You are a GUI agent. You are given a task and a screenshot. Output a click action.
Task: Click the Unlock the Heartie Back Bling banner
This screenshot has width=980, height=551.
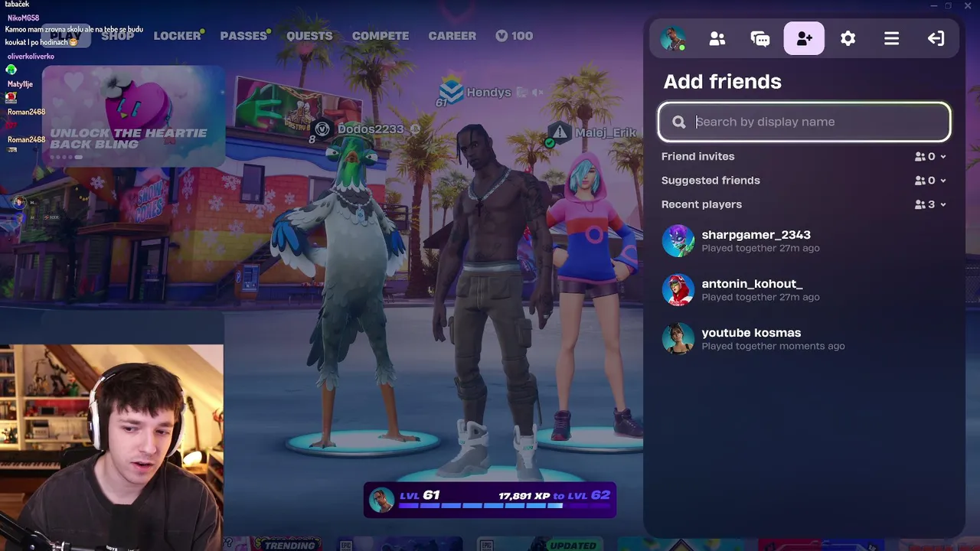click(133, 116)
